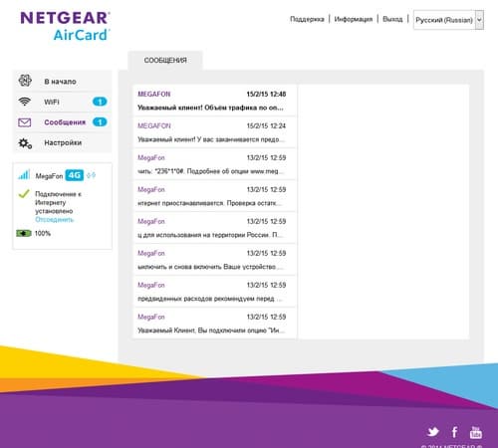498x448 pixels.
Task: Click the green connection checkmark
Action: [24, 193]
